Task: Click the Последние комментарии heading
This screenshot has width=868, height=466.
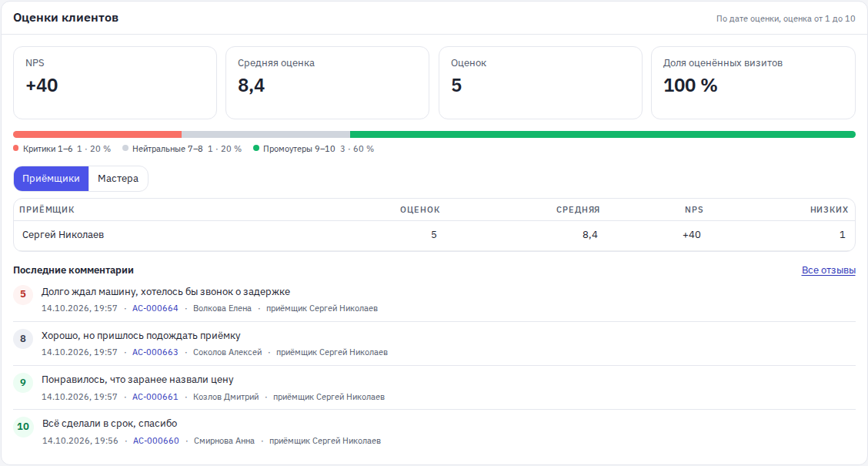Action: pos(74,270)
